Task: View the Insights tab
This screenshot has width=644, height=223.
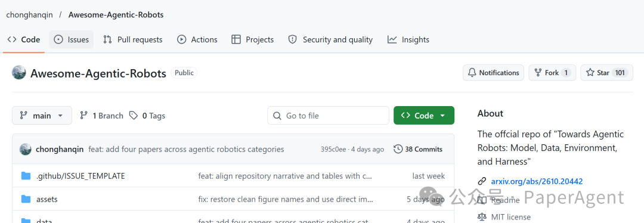Action: 408,40
